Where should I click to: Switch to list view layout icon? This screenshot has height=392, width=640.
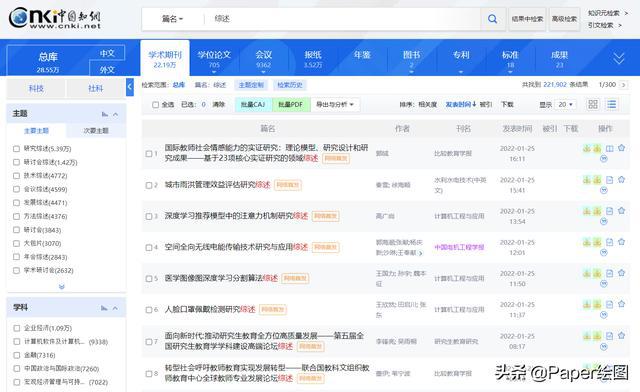(611, 105)
